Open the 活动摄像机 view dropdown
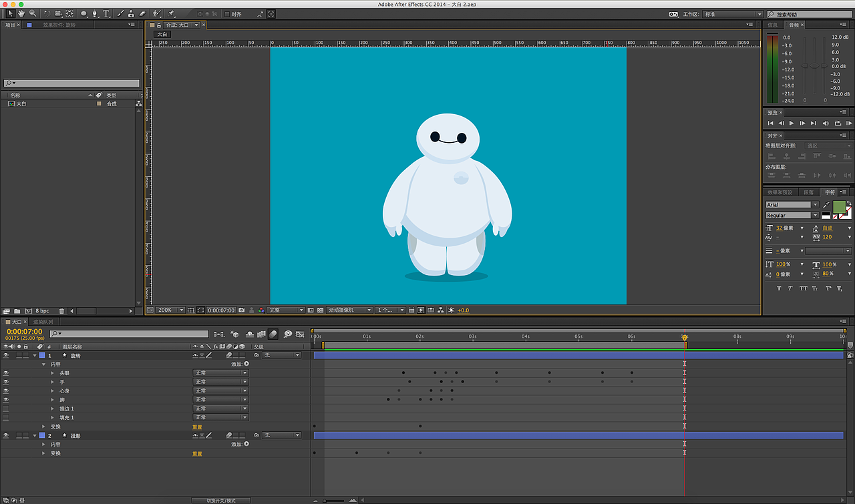Image resolution: width=855 pixels, height=504 pixels. tap(349, 310)
